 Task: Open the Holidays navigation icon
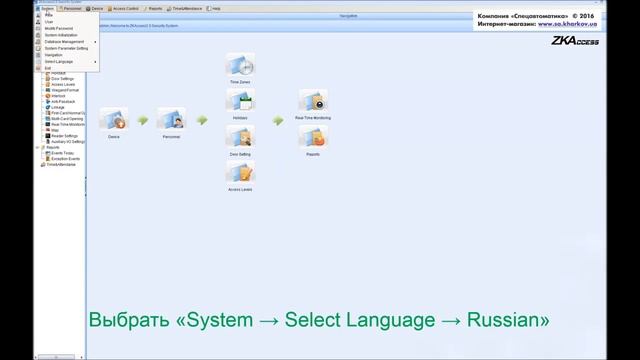coord(240,100)
